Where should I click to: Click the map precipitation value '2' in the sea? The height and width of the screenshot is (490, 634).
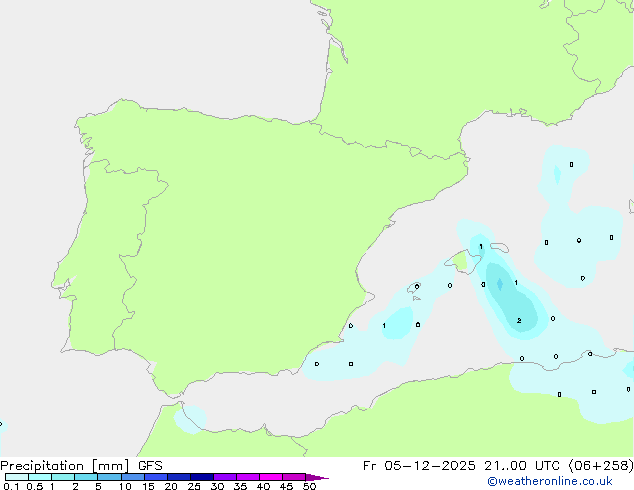[x=519, y=321]
